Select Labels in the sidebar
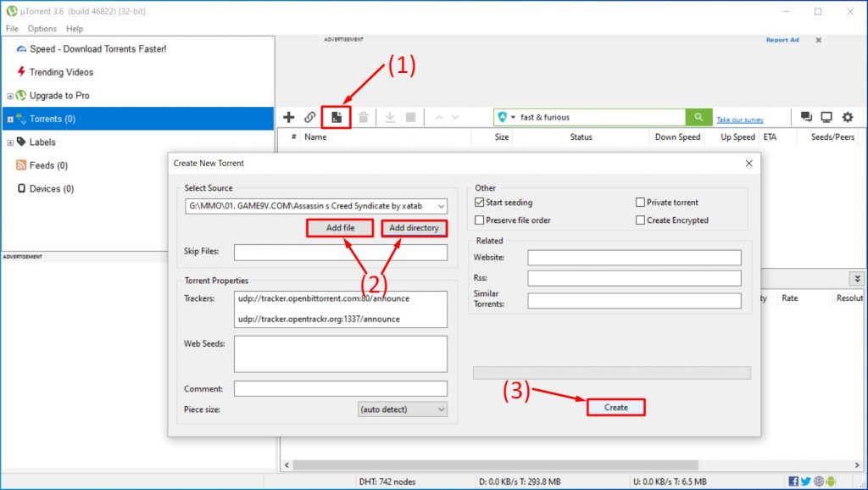 tap(42, 142)
